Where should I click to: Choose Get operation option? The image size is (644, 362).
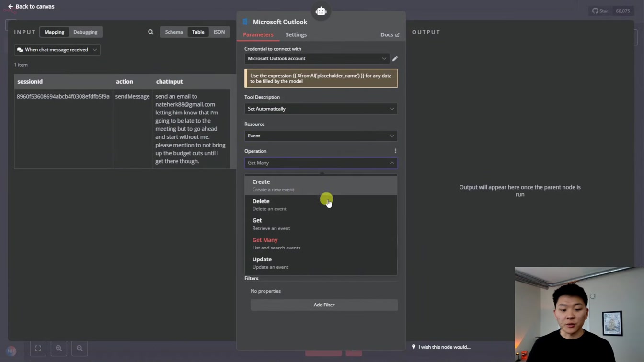[321, 224]
